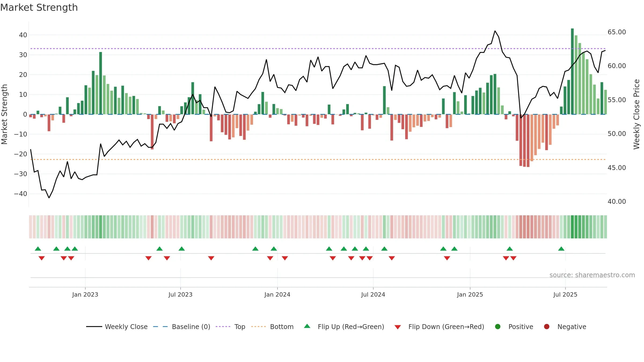The height and width of the screenshot is (362, 644).
Task: Click the Weekly Close price peak in early 2025
Action: coord(495,31)
